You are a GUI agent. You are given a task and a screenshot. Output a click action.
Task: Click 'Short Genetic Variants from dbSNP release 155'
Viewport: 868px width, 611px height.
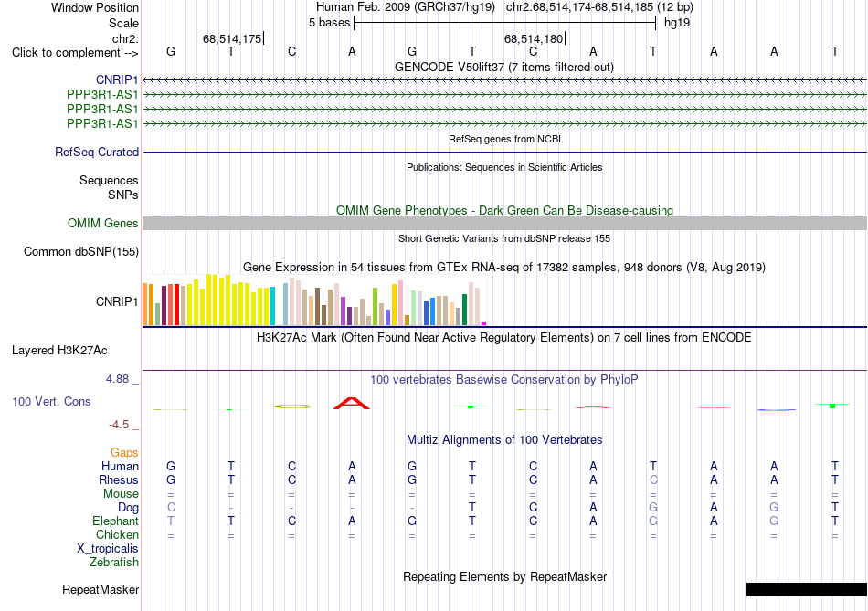pyautogui.click(x=504, y=238)
